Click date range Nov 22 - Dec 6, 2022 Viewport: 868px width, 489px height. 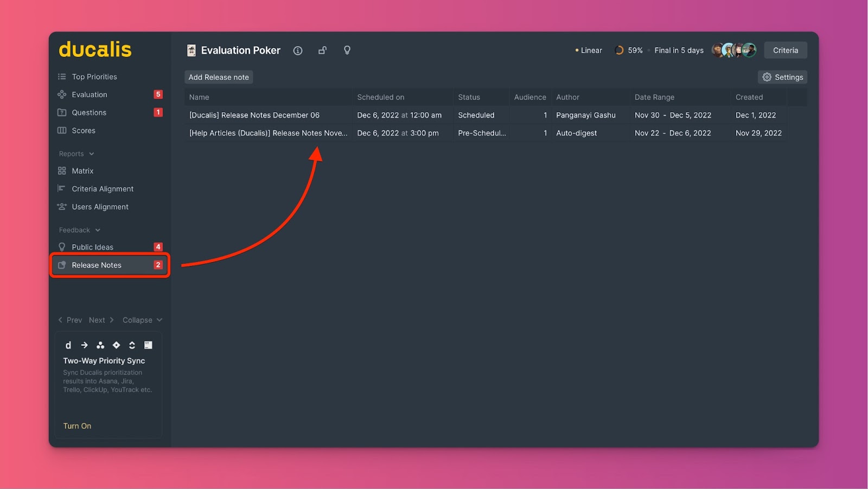(673, 133)
